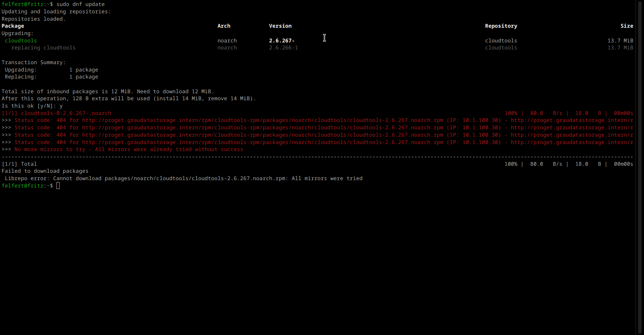Select the "Arch" column header

[x=224, y=26]
